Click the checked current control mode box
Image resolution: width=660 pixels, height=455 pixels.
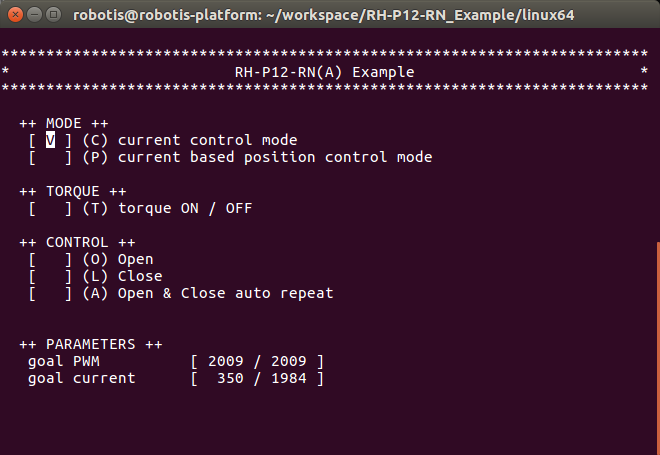[x=50, y=141]
